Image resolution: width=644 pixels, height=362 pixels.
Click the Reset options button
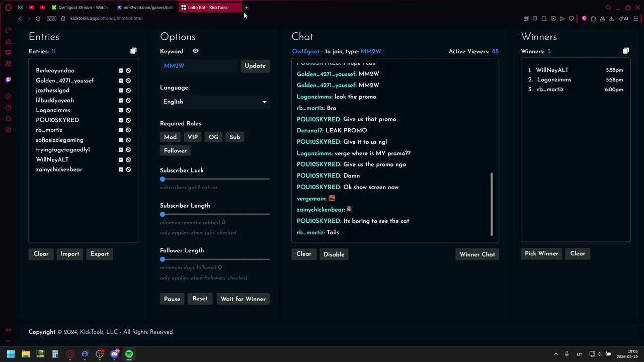click(200, 299)
